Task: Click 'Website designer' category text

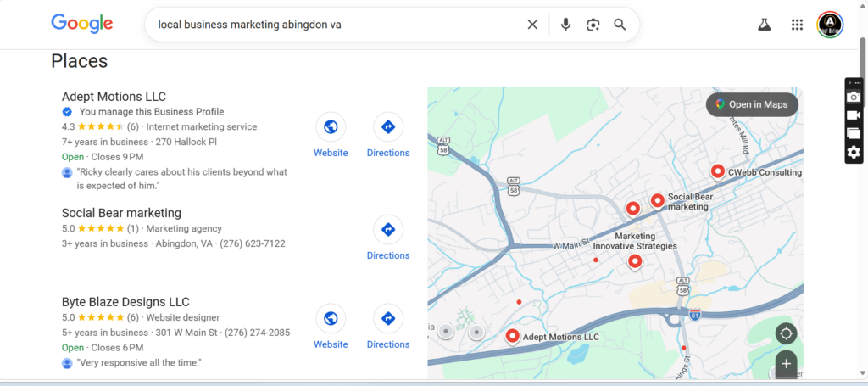Action: 183,318
